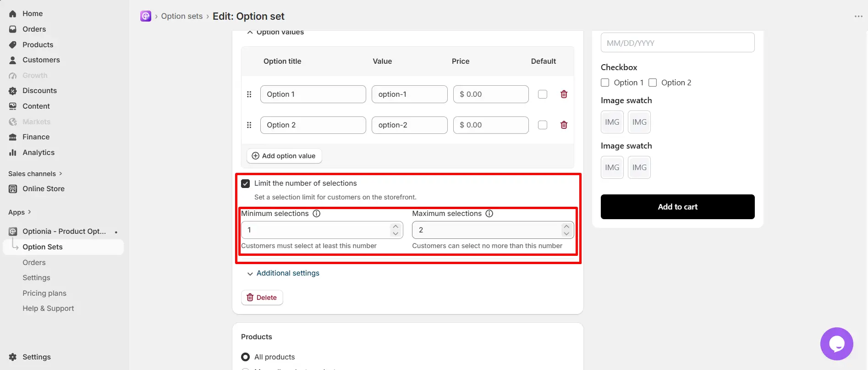Open Discounts in the sidebar
Screen dimensions: 868x370
coord(39,91)
